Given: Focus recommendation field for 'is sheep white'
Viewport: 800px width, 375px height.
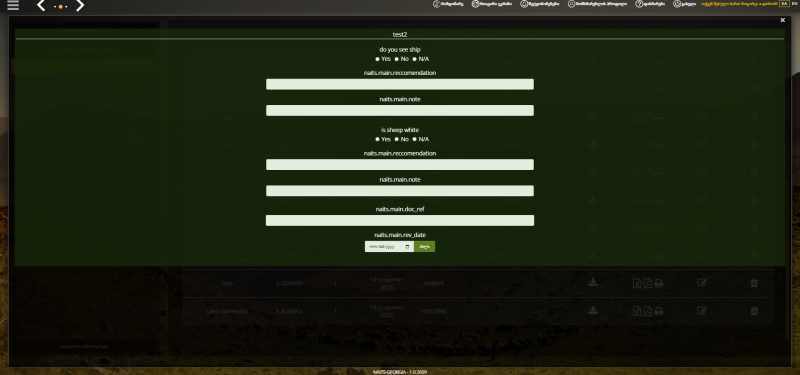Looking at the screenshot, I should 400,164.
